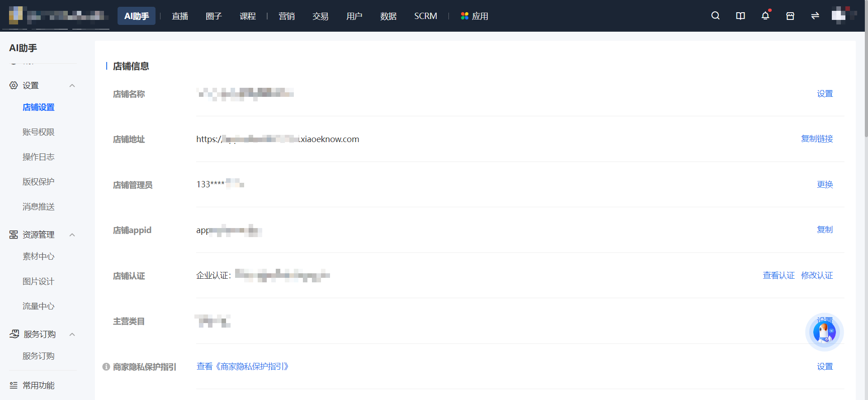The image size is (868, 400).
Task: Open 账号权限 in the sidebar
Action: pyautogui.click(x=38, y=132)
